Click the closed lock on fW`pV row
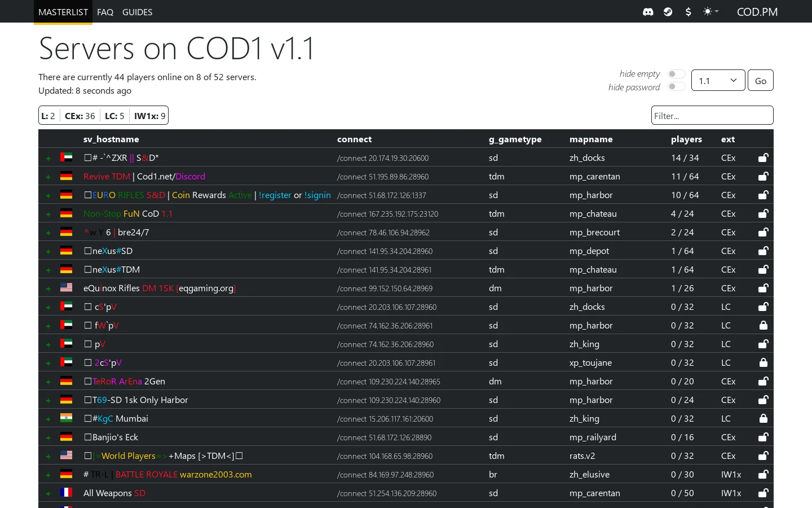Image resolution: width=812 pixels, height=508 pixels. (x=763, y=325)
